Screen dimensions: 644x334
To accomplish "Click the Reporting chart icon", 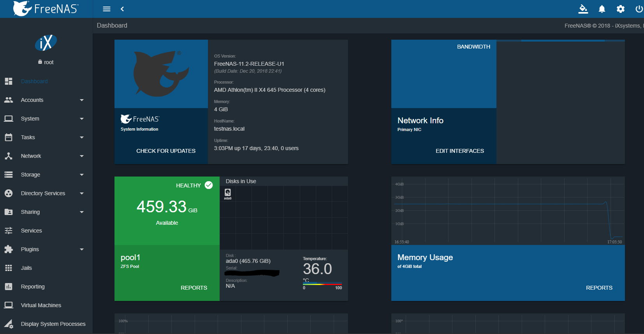I will click(9, 287).
